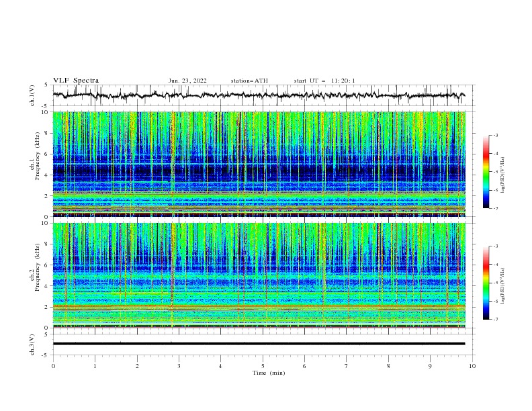Click the time axis tick label "3"
The height and width of the screenshot is (411, 532).
coord(179,366)
